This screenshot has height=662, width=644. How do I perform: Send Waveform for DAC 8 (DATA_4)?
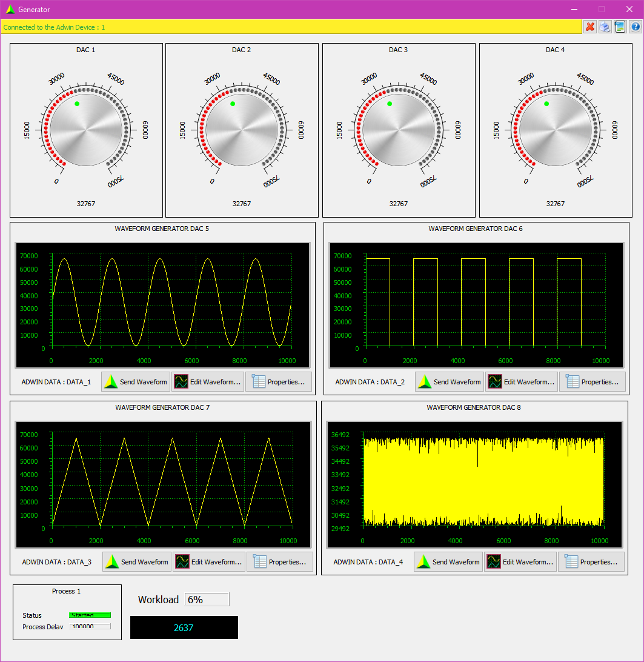click(x=448, y=562)
